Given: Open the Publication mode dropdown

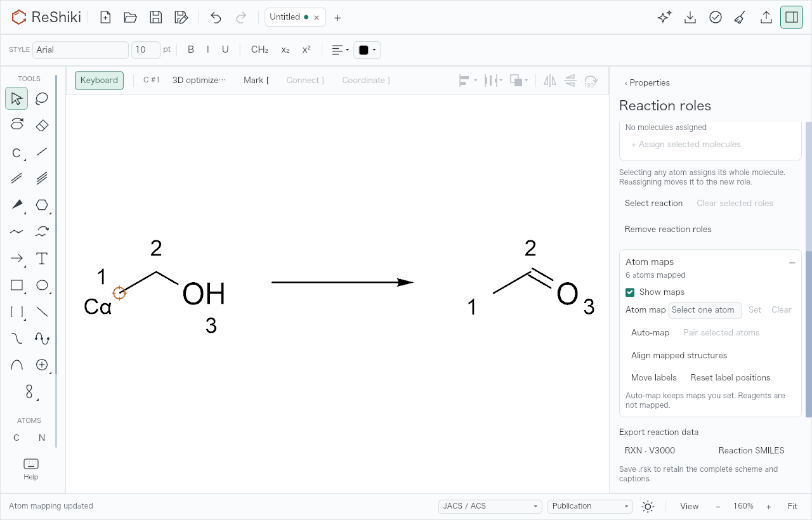Looking at the screenshot, I should click(x=590, y=506).
